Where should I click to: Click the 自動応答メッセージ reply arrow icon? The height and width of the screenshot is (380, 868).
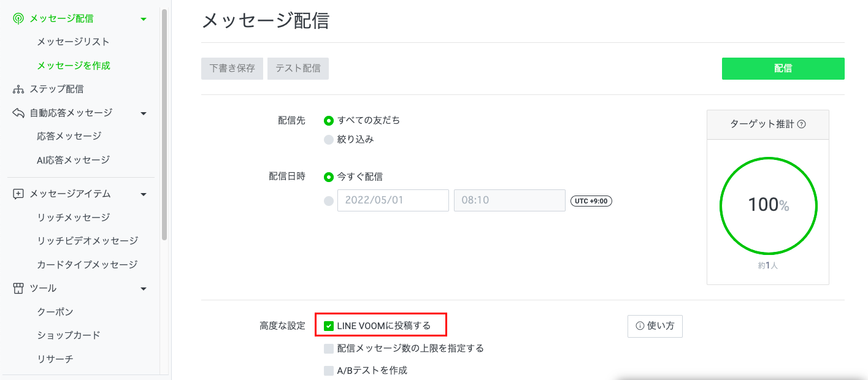(18, 113)
